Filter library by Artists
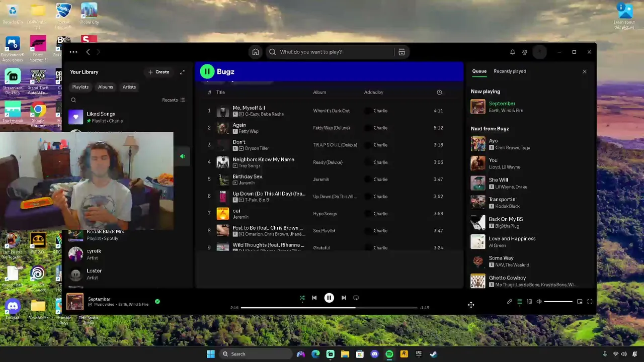Viewport: 644px width, 362px height. [129, 87]
